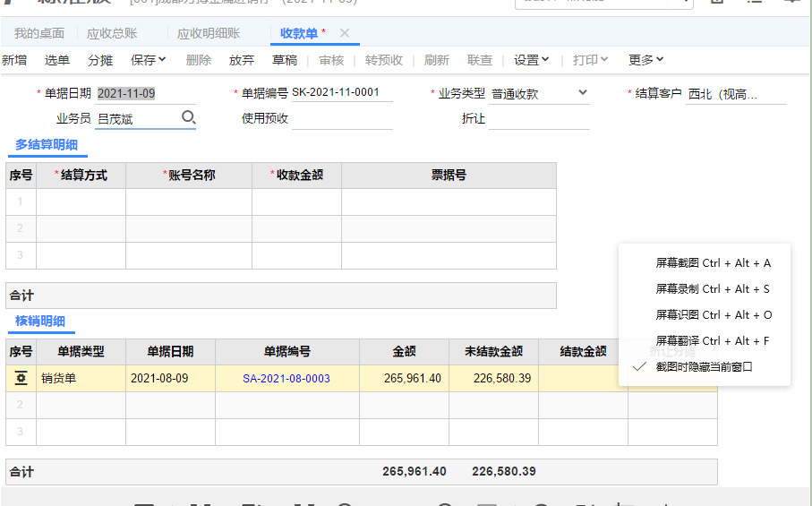This screenshot has height=506, width=812.
Task: Click the 收款金额 column header
Action: tap(296, 176)
